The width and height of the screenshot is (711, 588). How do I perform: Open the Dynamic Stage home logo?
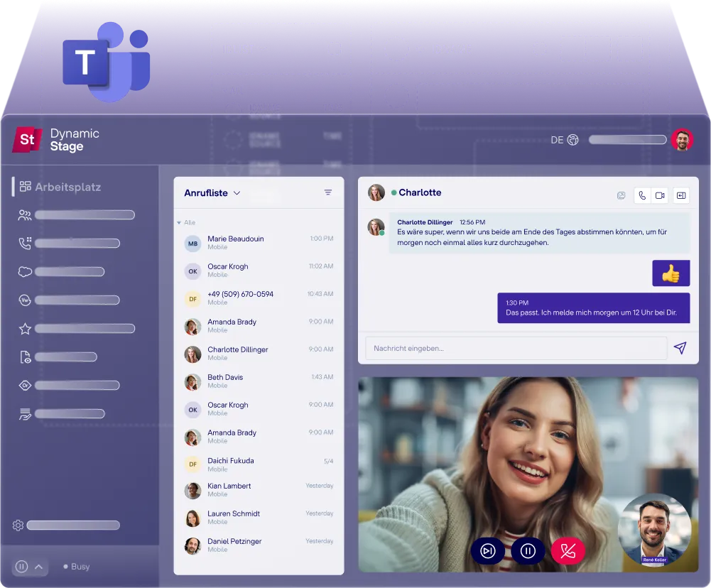click(x=27, y=139)
